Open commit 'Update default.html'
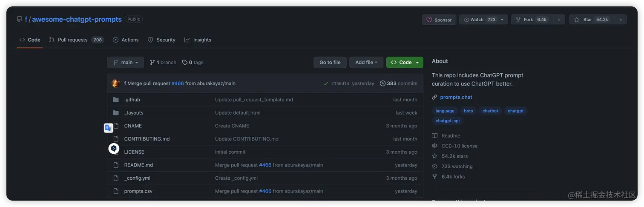 [x=238, y=113]
